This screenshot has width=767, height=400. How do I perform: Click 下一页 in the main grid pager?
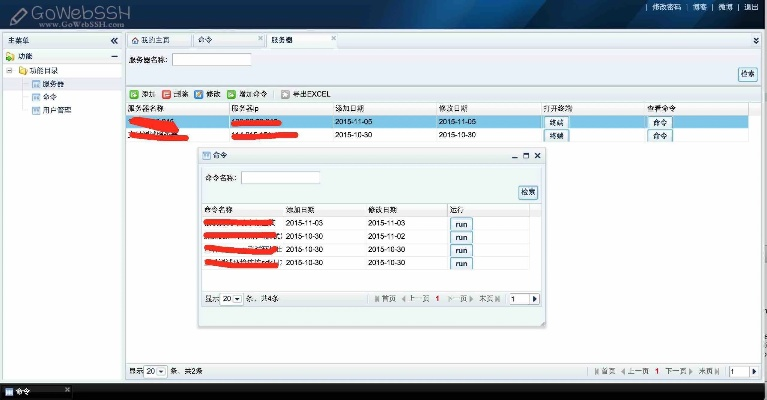tap(679, 372)
